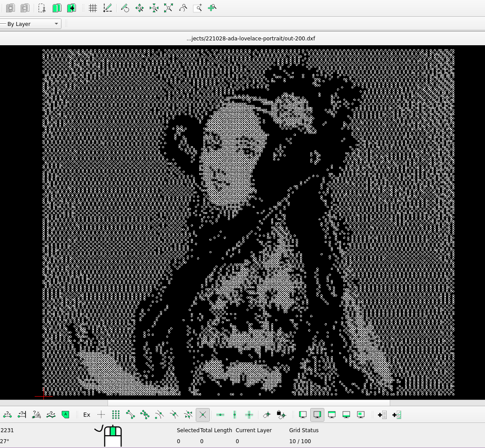
Task: Toggle snap to endpoints icon
Action: 130,415
